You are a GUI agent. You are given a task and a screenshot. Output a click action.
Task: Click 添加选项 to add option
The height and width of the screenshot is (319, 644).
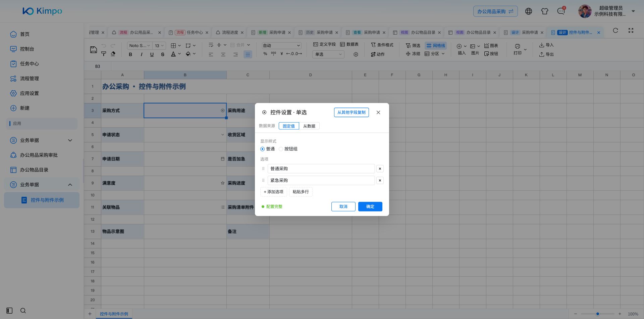tap(273, 192)
